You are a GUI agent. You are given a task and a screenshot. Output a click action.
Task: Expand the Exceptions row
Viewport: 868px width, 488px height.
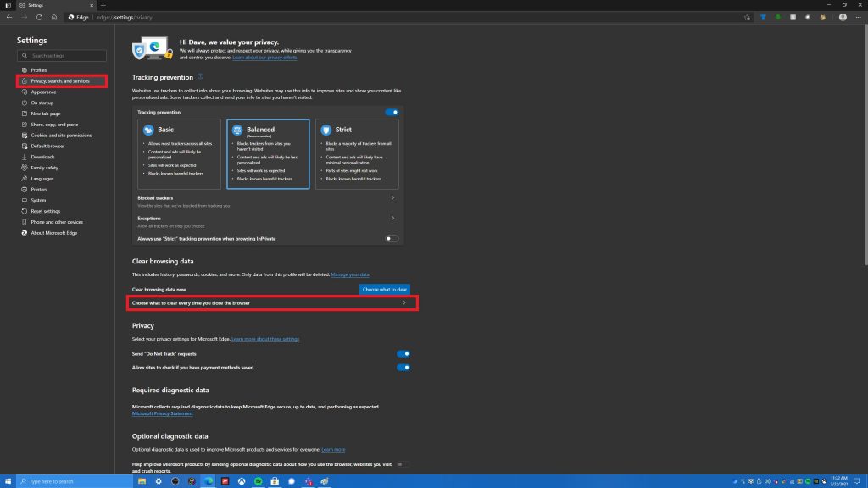point(268,221)
